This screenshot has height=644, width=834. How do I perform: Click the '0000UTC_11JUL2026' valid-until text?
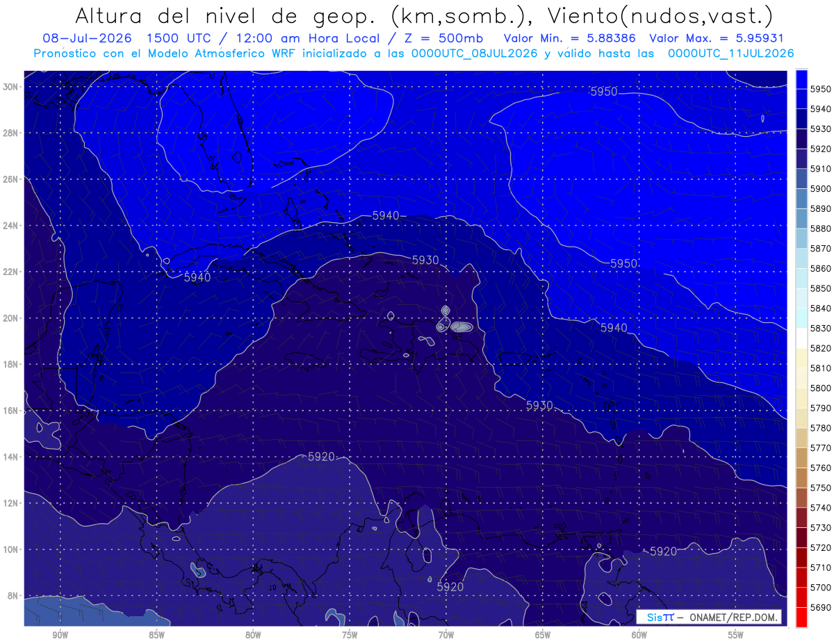pyautogui.click(x=730, y=53)
